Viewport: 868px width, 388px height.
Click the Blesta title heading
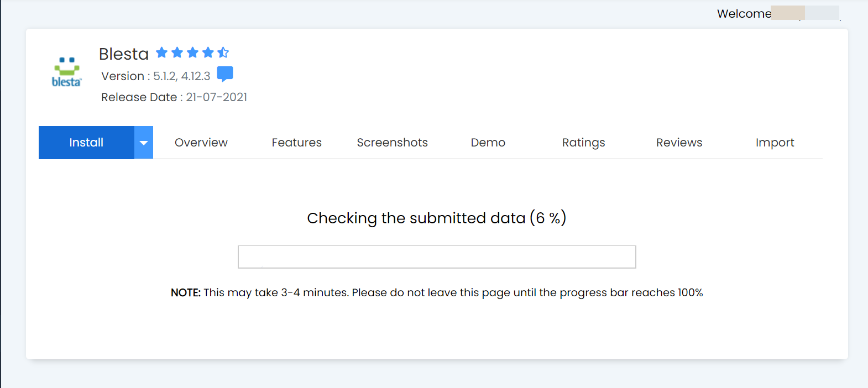pos(124,54)
